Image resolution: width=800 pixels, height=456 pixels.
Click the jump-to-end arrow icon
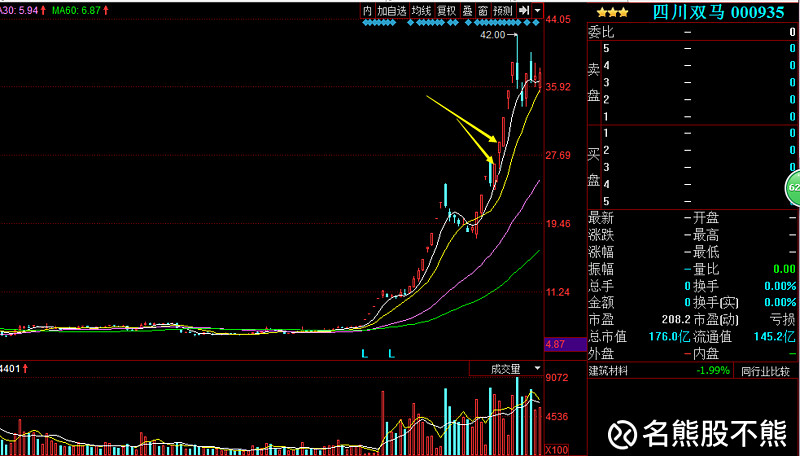523,11
